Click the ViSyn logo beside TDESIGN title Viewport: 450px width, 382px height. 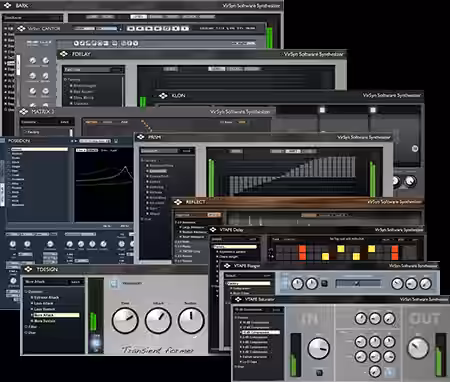[x=28, y=269]
